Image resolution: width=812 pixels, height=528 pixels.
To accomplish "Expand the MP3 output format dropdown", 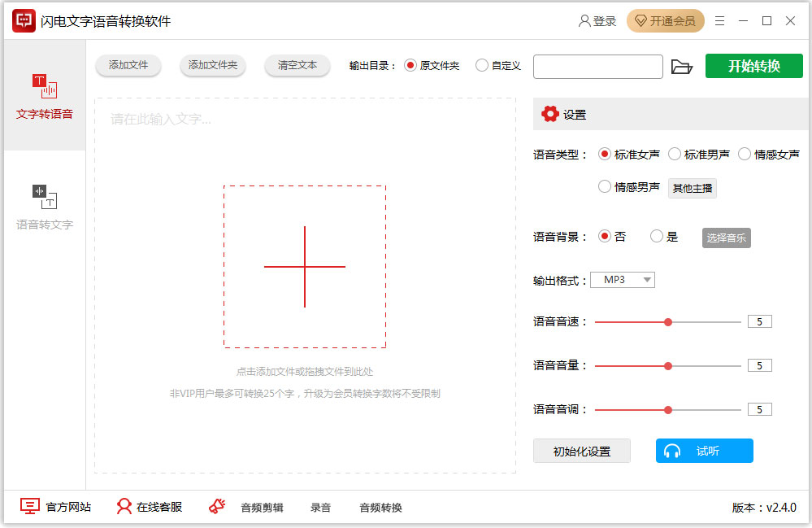I will coord(623,280).
